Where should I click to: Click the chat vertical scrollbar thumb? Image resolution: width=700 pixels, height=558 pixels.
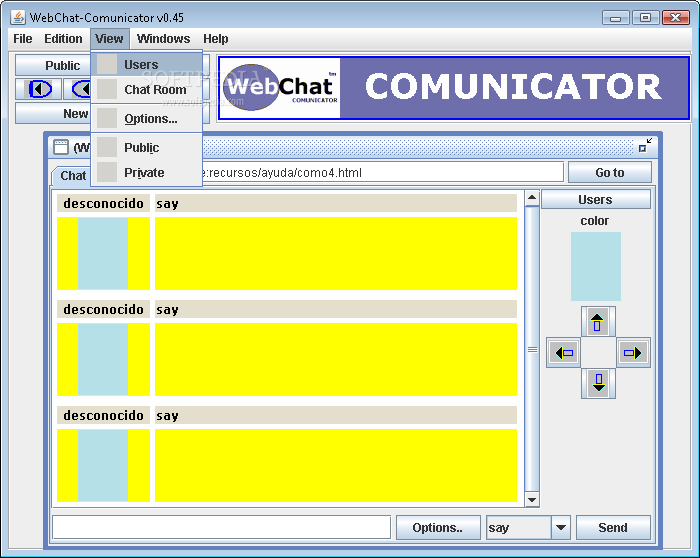click(532, 349)
